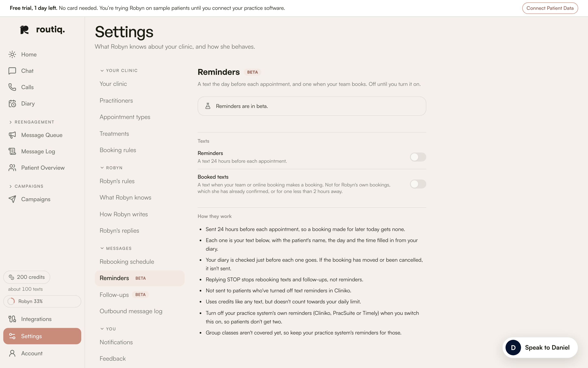Open Patient Overview via its people icon

point(12,168)
